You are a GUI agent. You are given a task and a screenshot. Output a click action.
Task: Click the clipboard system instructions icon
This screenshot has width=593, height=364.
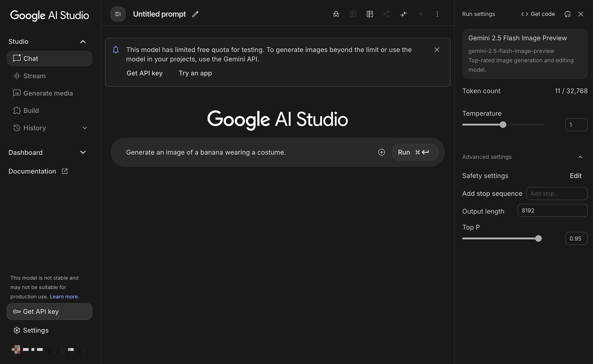(353, 14)
